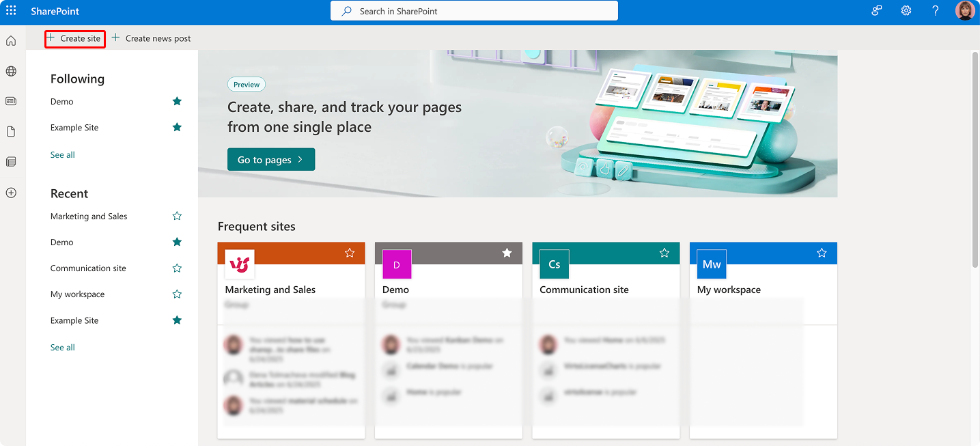Screen dimensions: 980x446
Task: Star the Communication site card
Action: 664,253
